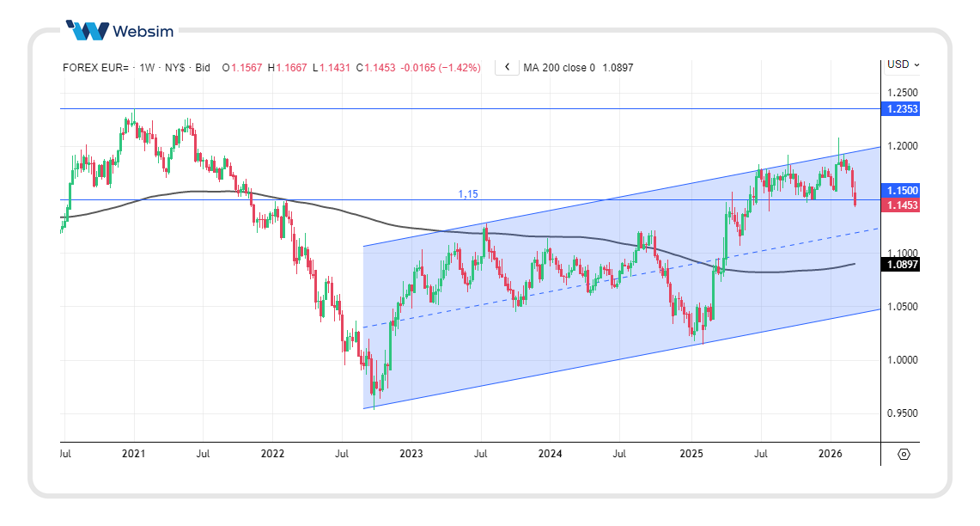Click the 1.1500 horizontal line price tag
The image size is (980, 526).
pyautogui.click(x=903, y=190)
